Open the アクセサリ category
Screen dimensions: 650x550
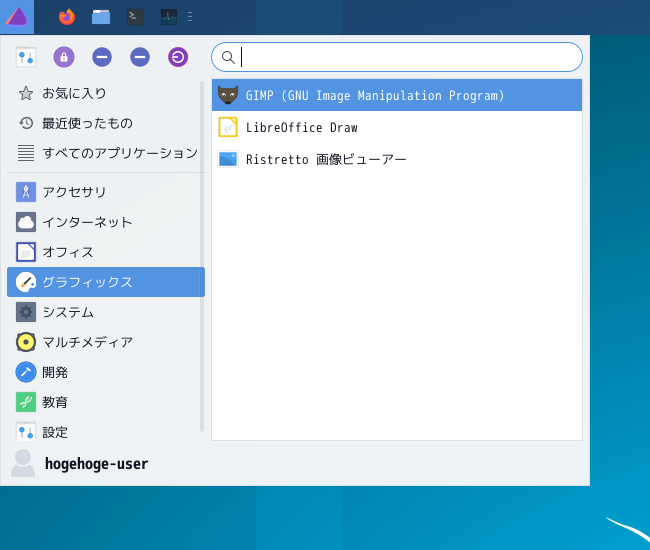(x=104, y=192)
